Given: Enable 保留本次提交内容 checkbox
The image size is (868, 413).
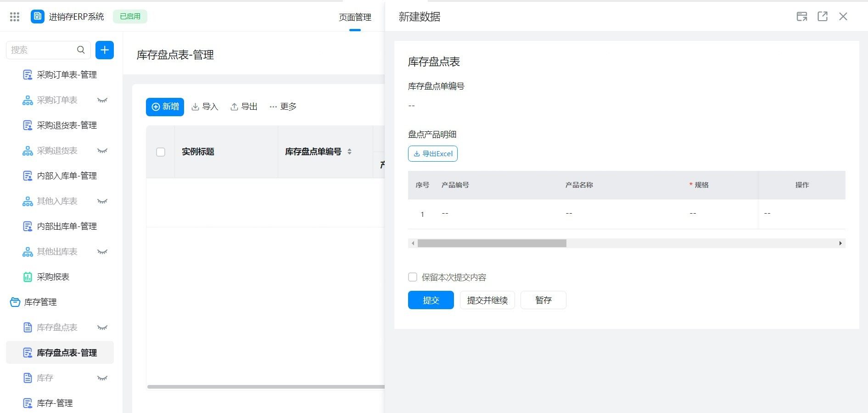Looking at the screenshot, I should pos(413,277).
